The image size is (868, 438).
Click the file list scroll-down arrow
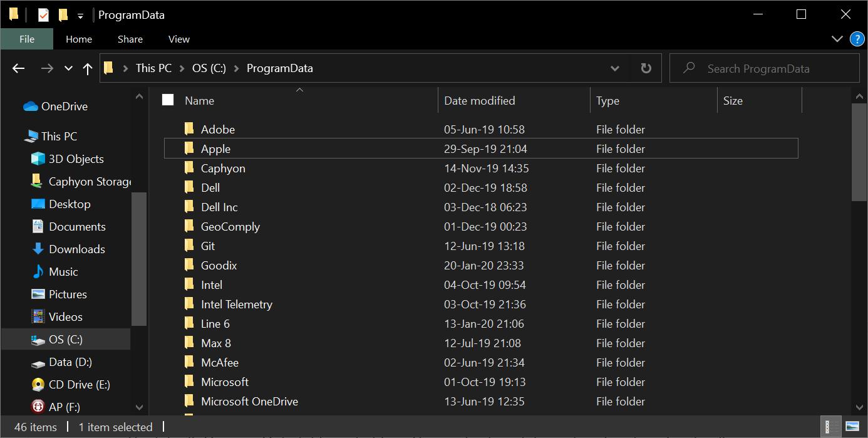coord(859,407)
